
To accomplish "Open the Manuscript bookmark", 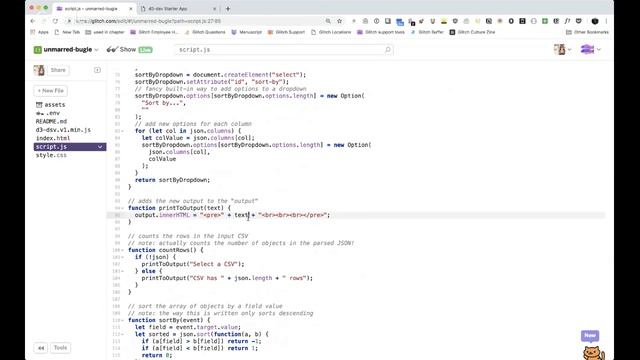I will click(247, 32).
